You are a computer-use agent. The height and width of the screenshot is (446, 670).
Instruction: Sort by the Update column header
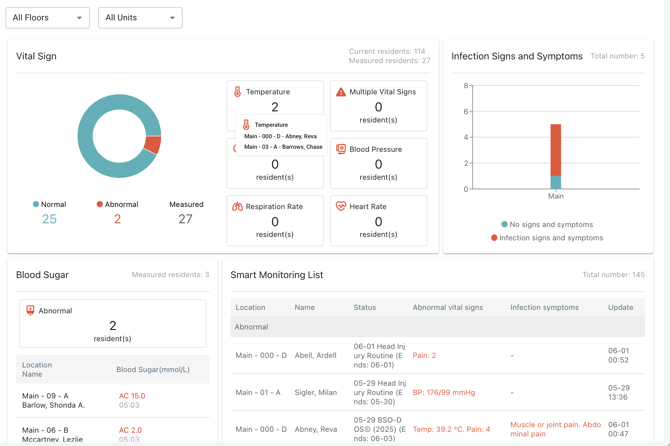(620, 307)
